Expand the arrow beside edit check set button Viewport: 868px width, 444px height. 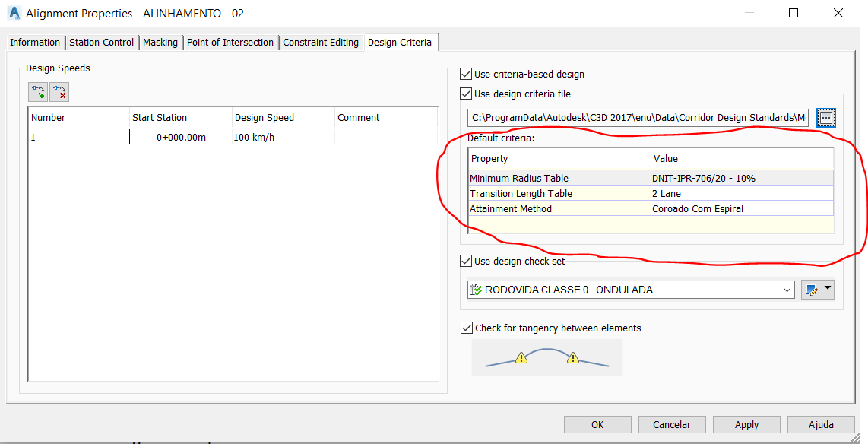coord(828,290)
